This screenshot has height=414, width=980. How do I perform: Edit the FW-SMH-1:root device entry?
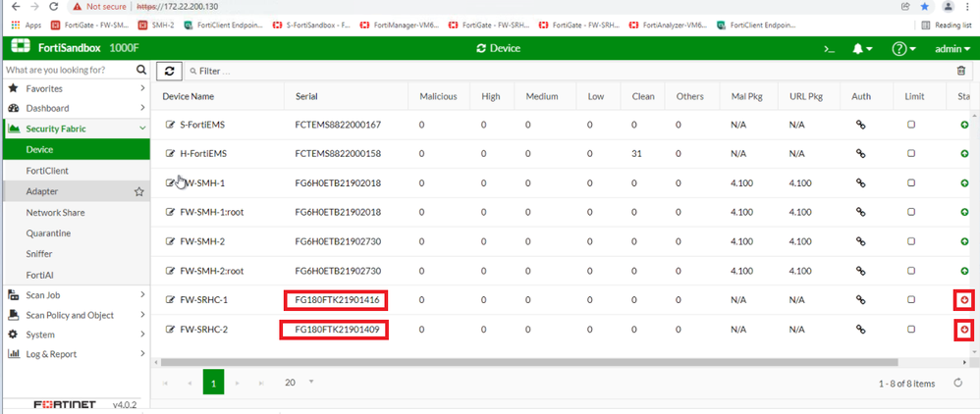[169, 212]
